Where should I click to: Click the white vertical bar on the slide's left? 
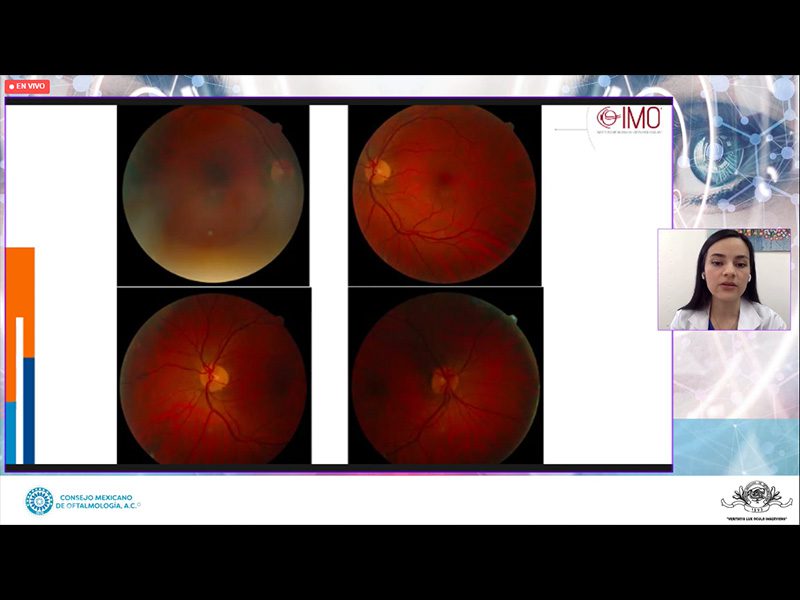pyautogui.click(x=19, y=390)
